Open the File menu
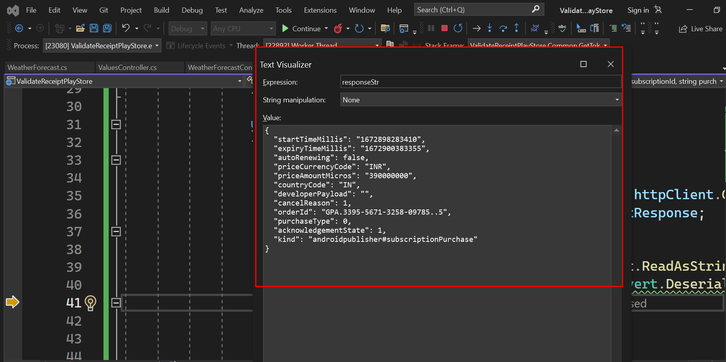This screenshot has height=362, width=726. [31, 10]
